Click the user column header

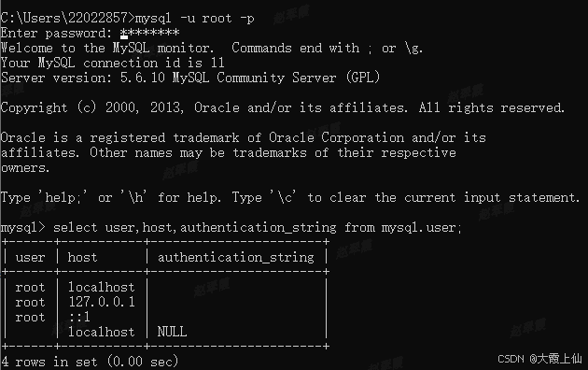coord(30,258)
